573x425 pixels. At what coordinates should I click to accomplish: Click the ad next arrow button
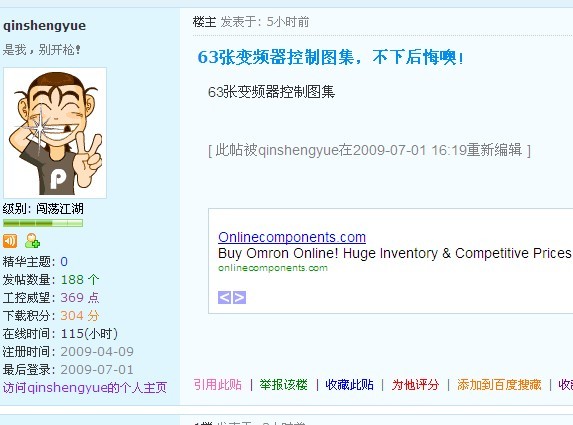[239, 297]
